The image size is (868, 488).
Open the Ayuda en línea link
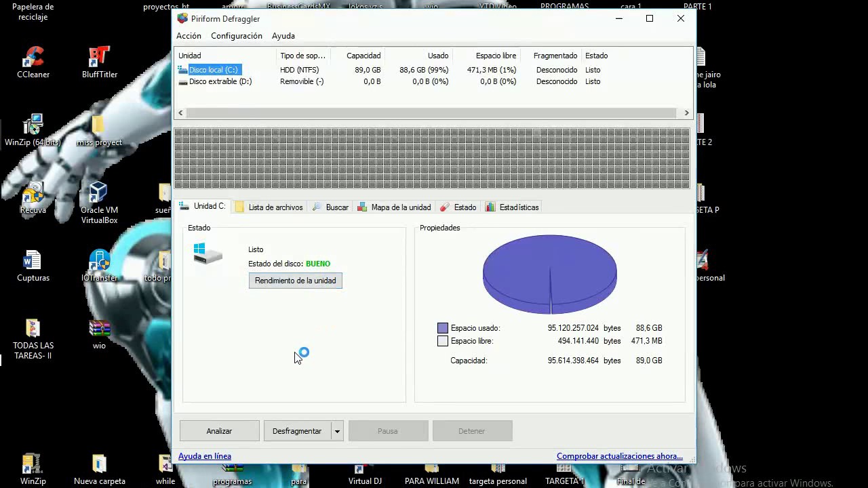pos(205,456)
